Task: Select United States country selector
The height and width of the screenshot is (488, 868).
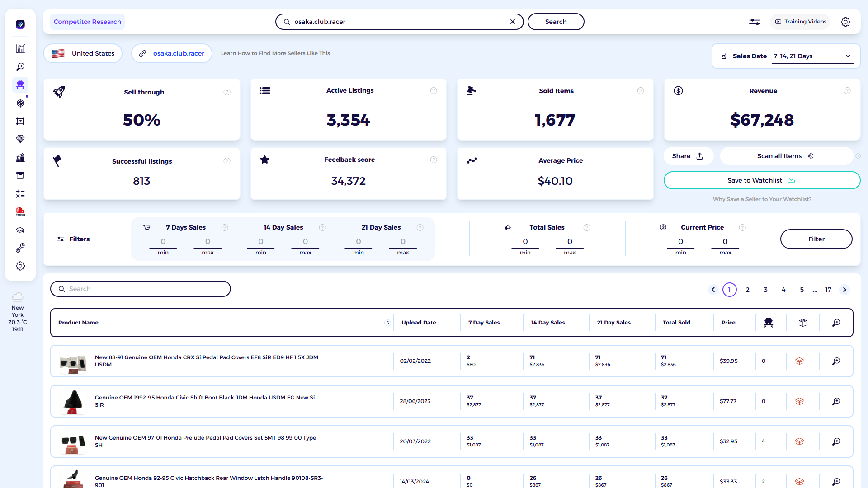Action: click(83, 53)
